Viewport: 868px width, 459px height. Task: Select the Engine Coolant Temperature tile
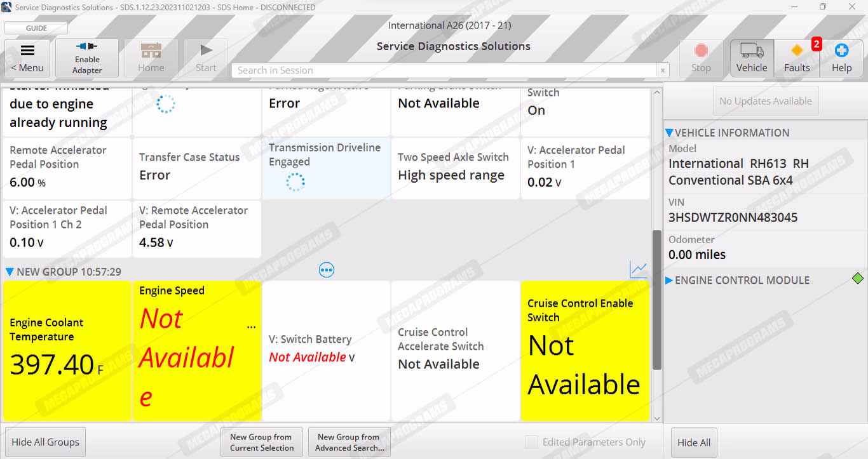click(x=67, y=351)
